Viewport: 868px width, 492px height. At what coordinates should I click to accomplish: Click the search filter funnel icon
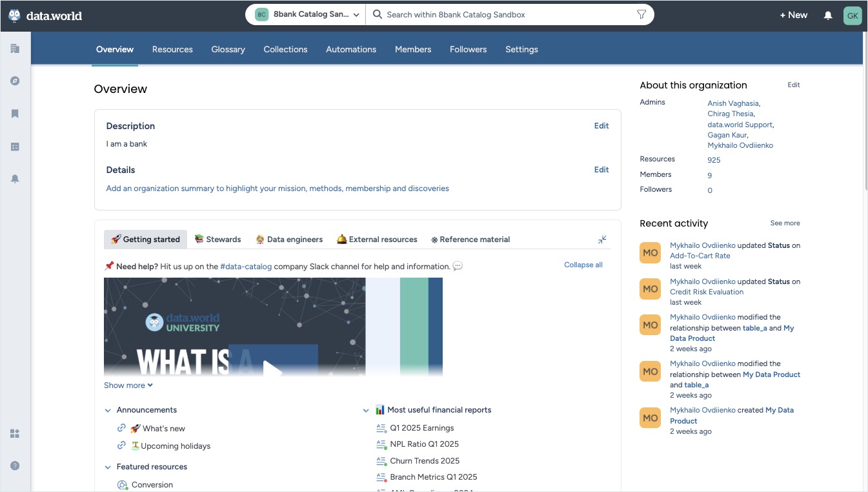641,14
